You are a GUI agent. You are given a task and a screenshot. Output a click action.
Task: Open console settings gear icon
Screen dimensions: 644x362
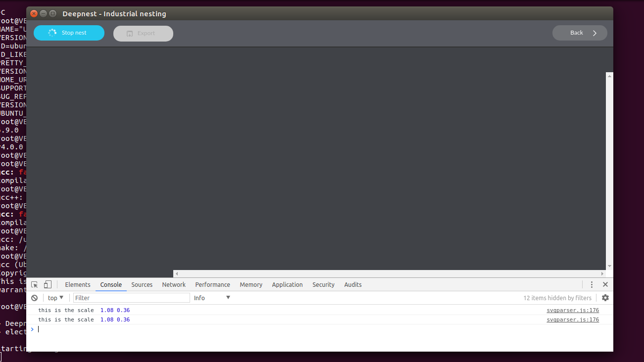[x=605, y=298]
